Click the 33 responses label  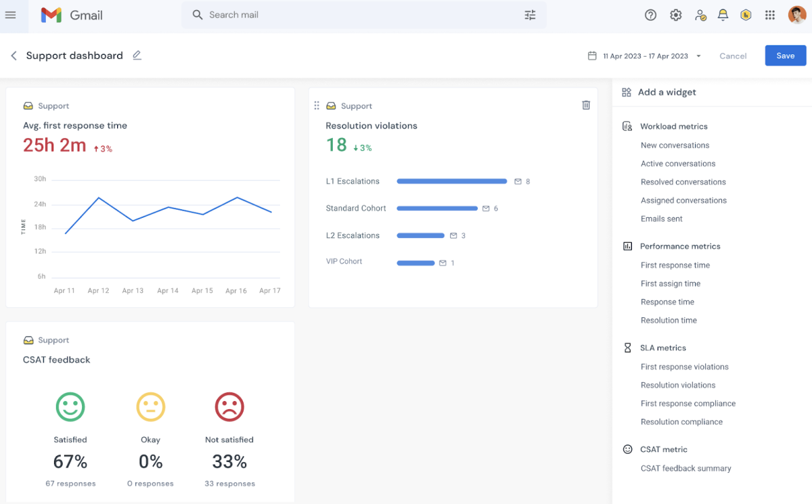click(229, 484)
